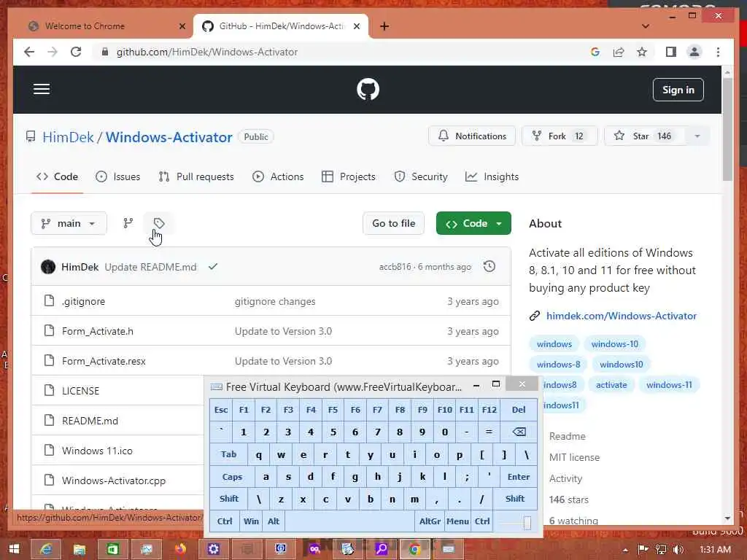This screenshot has width=747, height=560.
Task: Open a new Chrome tab
Action: click(384, 26)
